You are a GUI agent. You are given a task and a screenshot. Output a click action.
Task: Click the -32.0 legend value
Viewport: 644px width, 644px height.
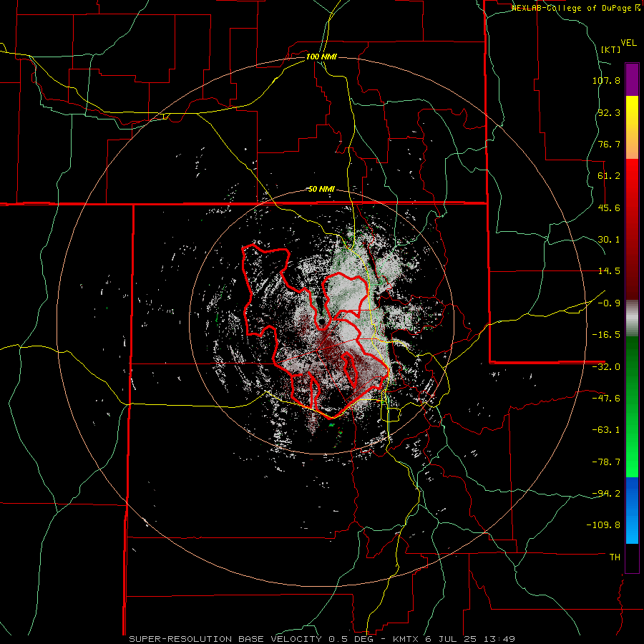(606, 367)
